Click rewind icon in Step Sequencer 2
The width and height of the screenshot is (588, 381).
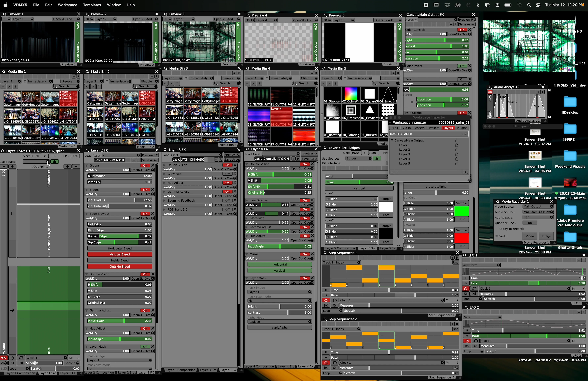point(326,368)
